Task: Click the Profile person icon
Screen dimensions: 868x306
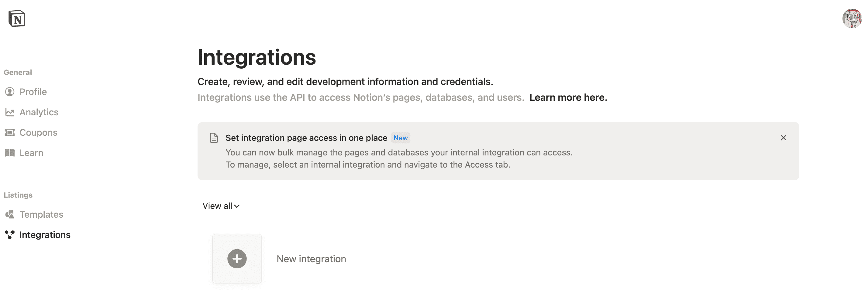Action: click(10, 92)
